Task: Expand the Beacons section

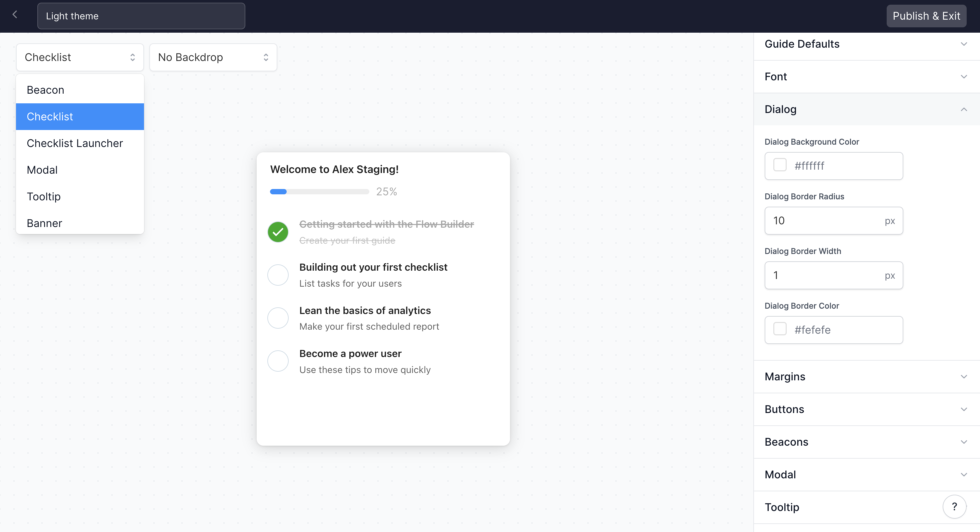Action: tap(867, 442)
